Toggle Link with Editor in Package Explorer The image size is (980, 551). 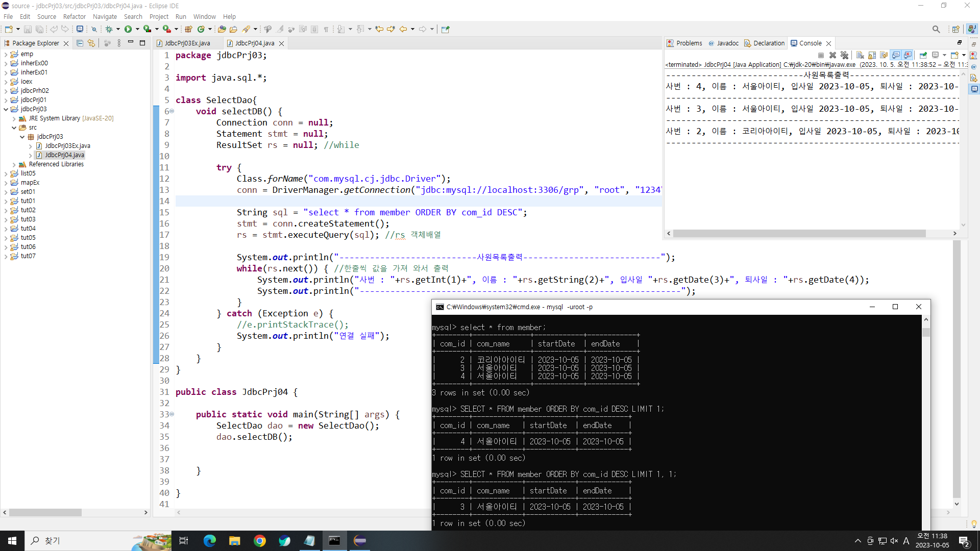91,43
